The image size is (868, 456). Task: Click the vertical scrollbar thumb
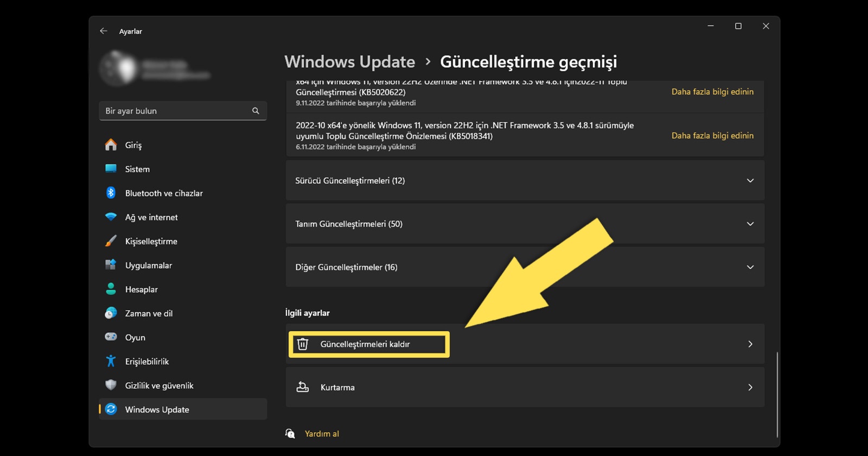point(777,394)
